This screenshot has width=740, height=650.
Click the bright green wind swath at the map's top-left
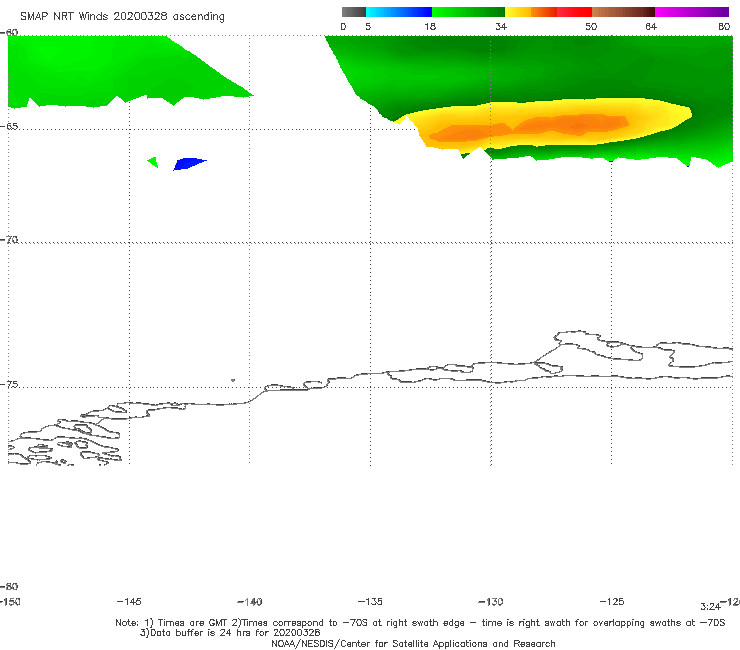113,71
